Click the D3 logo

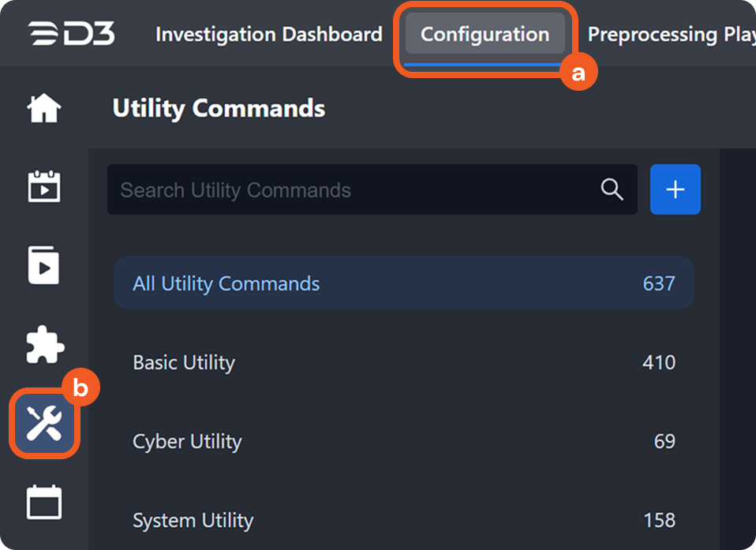[x=71, y=34]
